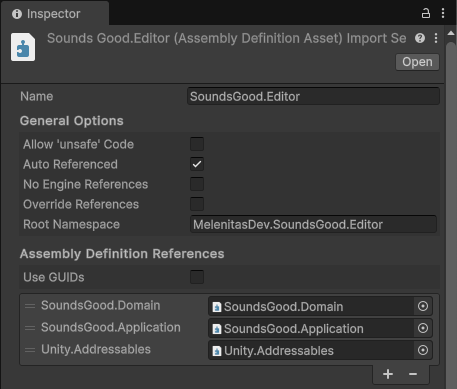Click the scrollbar up arrow
The image size is (457, 389).
click(x=451, y=33)
